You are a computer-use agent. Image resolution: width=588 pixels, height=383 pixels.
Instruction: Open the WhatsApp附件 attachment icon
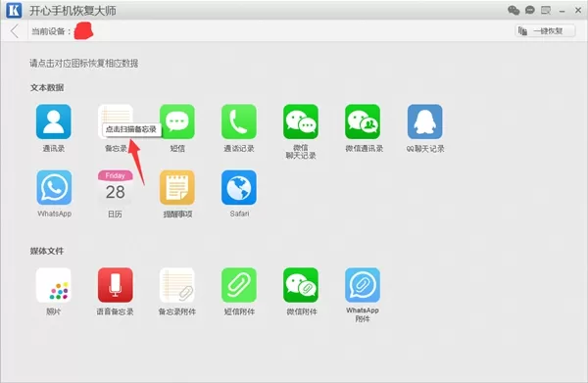tap(363, 285)
